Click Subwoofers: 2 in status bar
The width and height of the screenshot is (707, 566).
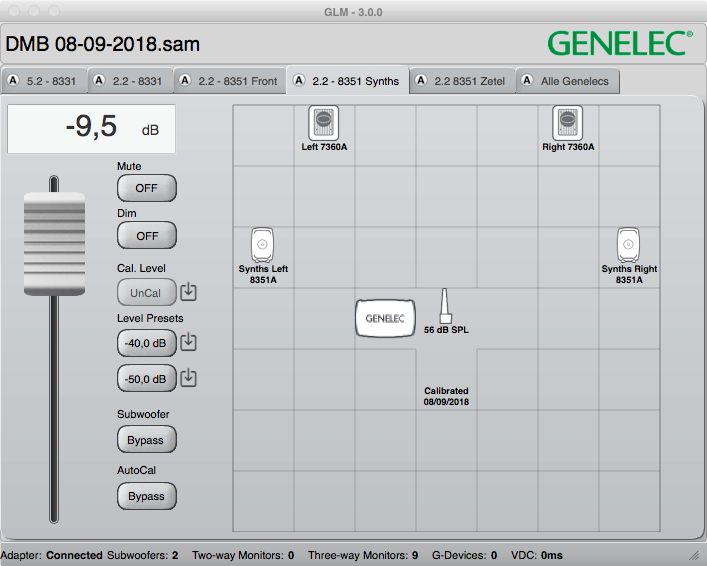tap(142, 555)
